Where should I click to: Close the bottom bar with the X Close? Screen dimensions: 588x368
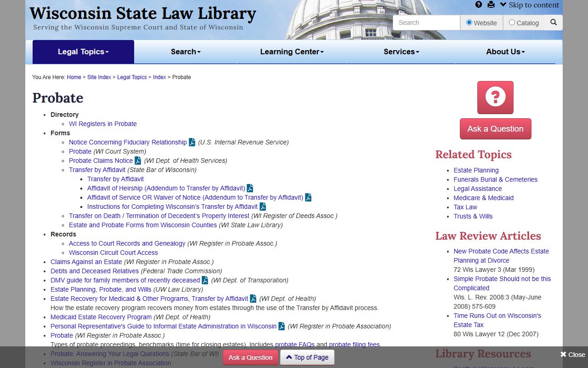coord(572,355)
